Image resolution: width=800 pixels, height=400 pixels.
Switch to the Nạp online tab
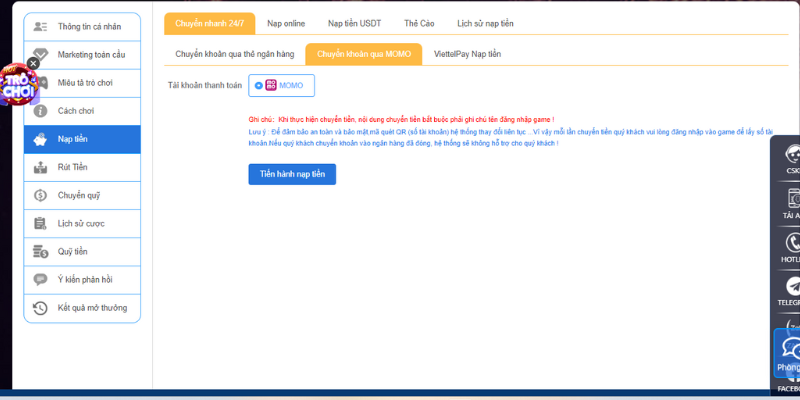(x=288, y=23)
